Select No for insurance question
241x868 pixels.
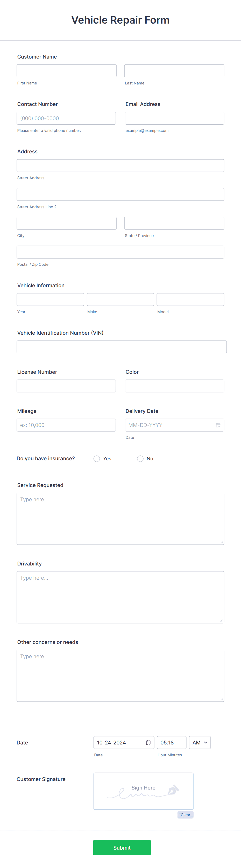140,458
